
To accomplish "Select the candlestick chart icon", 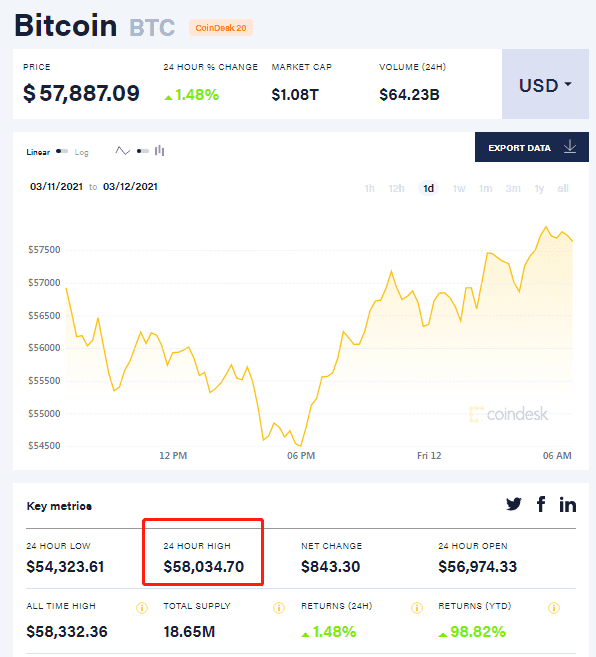I will pos(159,151).
